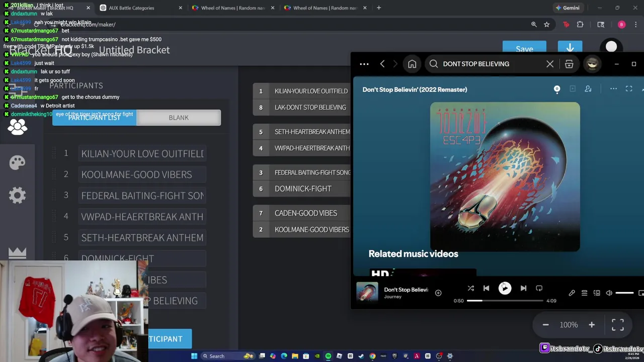Mute Spotify with the speaker icon

pos(609,293)
